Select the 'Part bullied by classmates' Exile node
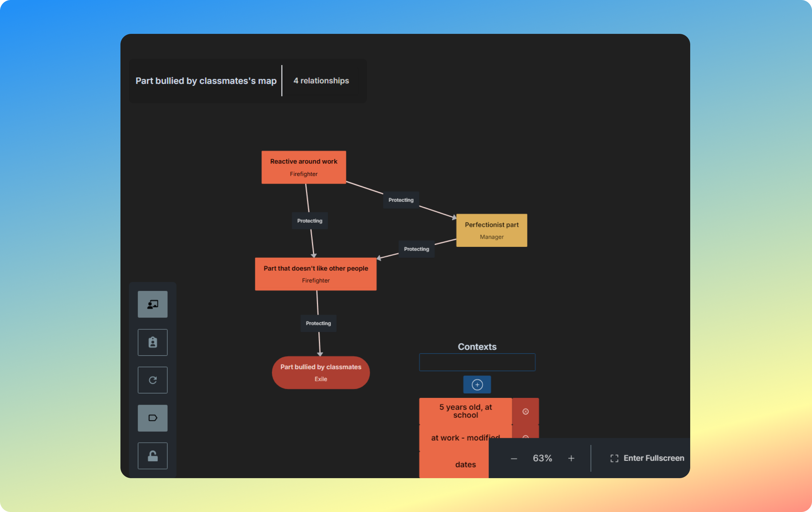812x512 pixels. (321, 372)
